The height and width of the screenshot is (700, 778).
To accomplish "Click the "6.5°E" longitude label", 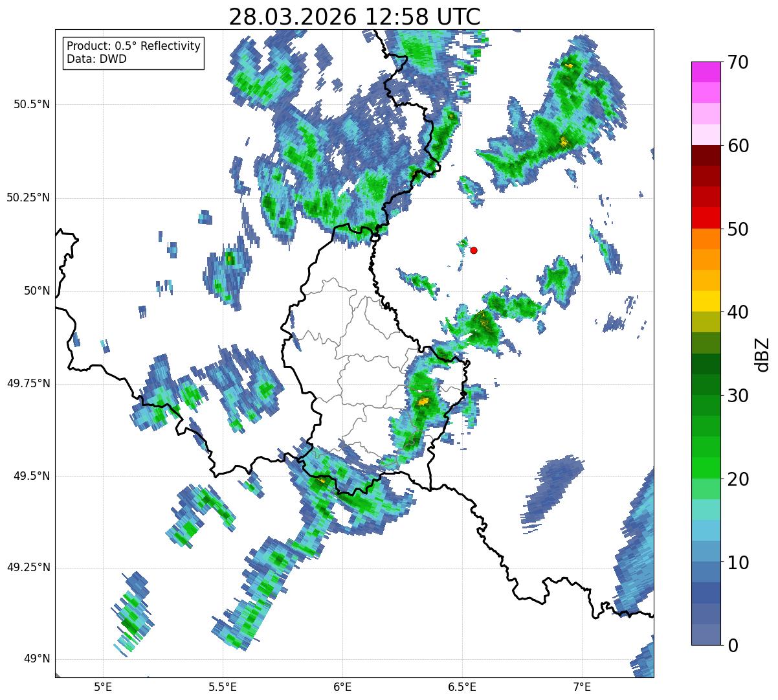I will (x=462, y=686).
